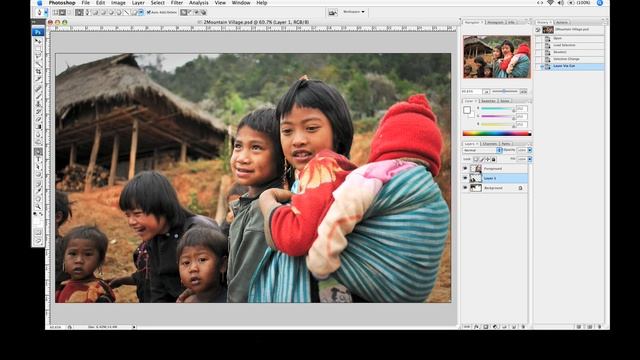640x360 pixels.
Task: Switch to the Swatches tab
Action: pos(488,100)
